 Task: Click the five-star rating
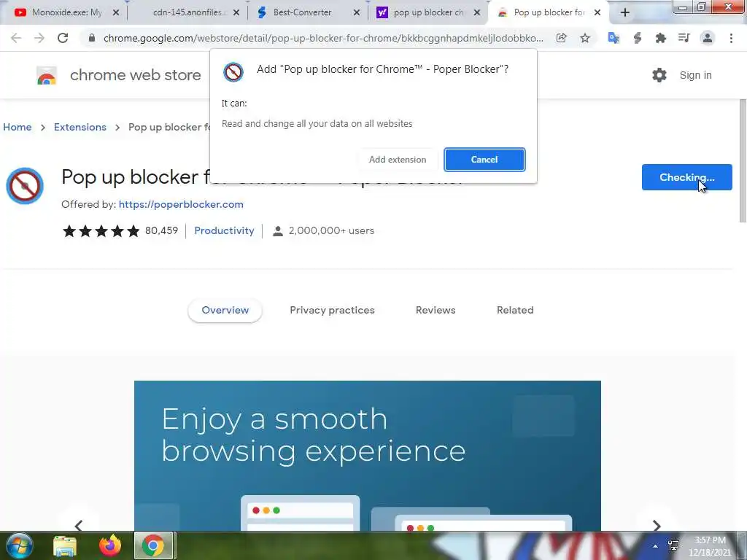(101, 231)
